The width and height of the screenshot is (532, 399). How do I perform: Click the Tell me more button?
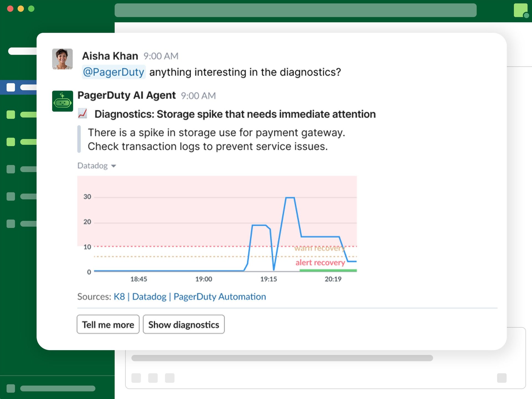(x=108, y=324)
